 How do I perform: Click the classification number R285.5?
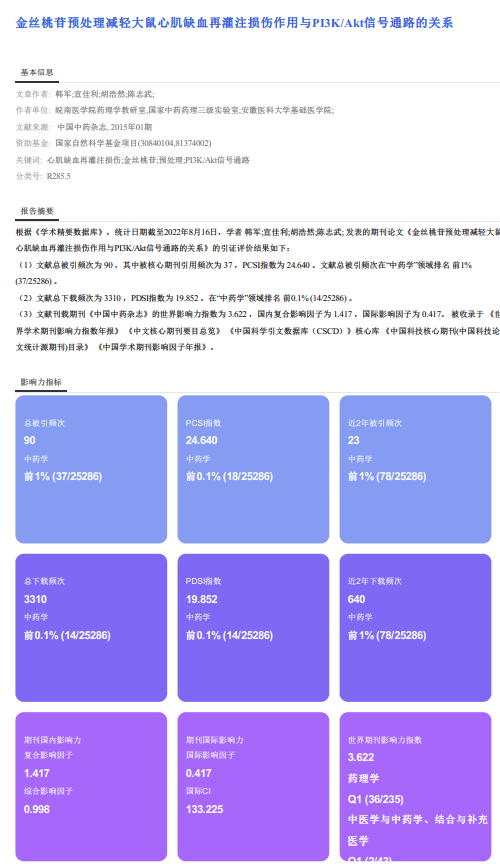tap(59, 176)
